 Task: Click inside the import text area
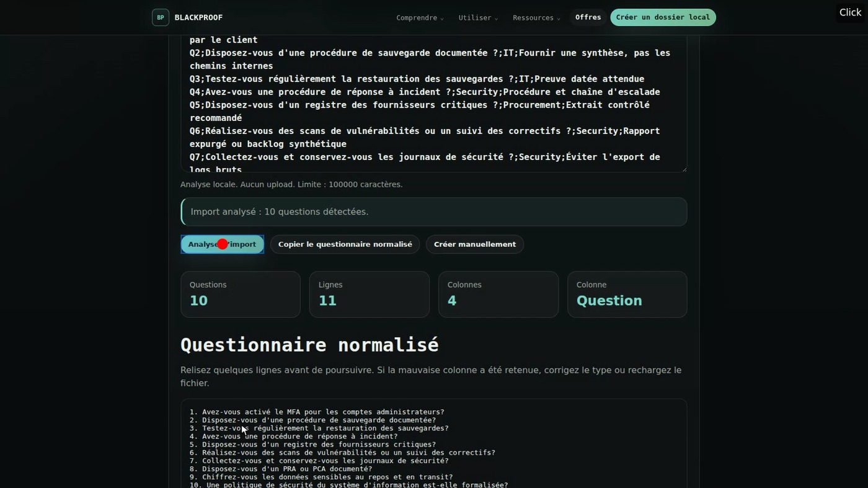click(x=433, y=104)
